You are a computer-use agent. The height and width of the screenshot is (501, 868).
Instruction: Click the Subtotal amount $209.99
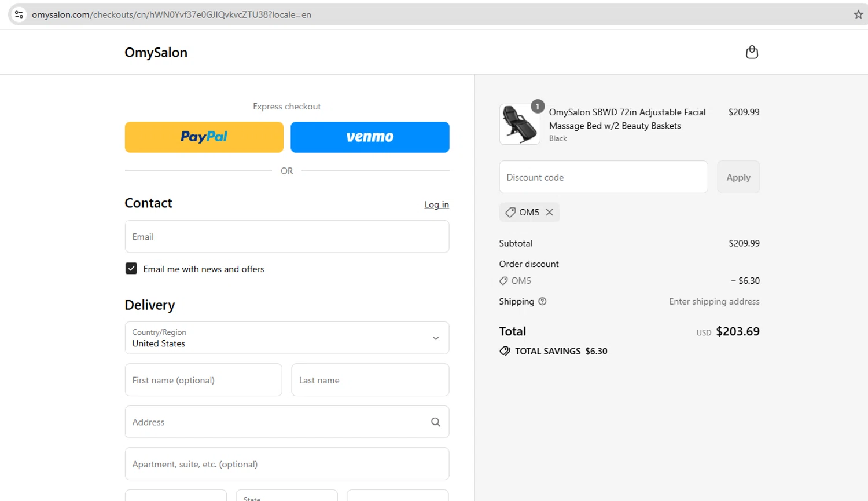coord(744,243)
